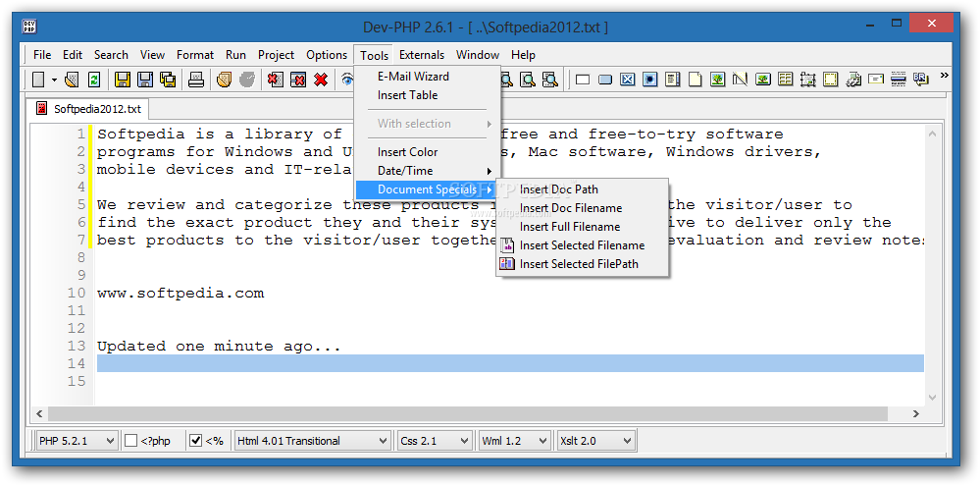980x486 pixels.
Task: Choose Insert Doc Filename
Action: tap(583, 208)
